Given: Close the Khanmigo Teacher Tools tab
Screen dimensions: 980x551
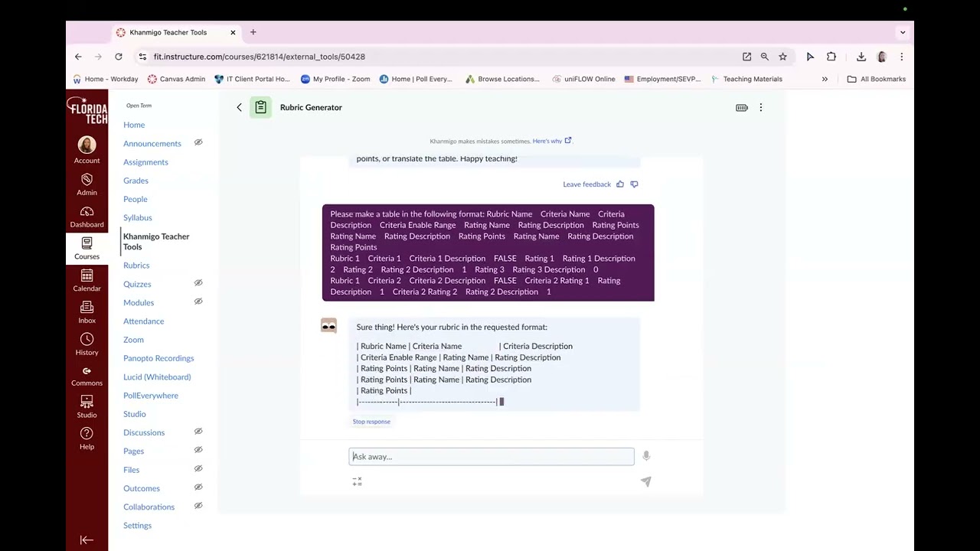Looking at the screenshot, I should (x=234, y=32).
